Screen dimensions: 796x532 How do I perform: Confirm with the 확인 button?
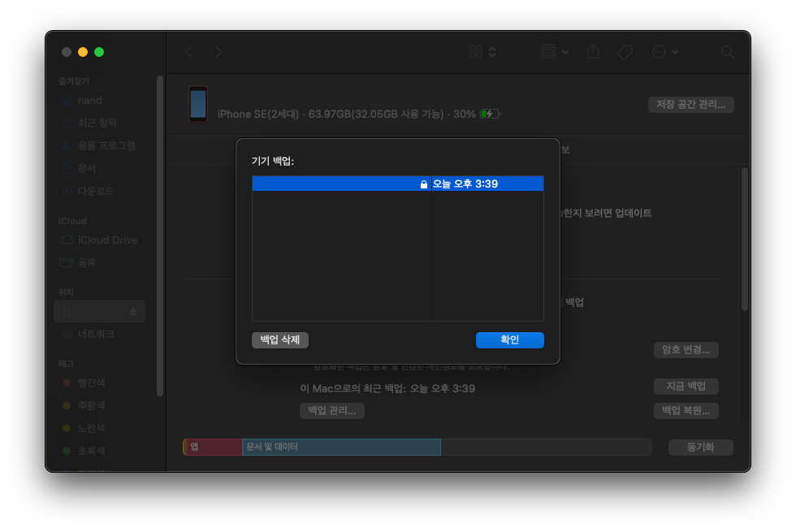click(509, 340)
